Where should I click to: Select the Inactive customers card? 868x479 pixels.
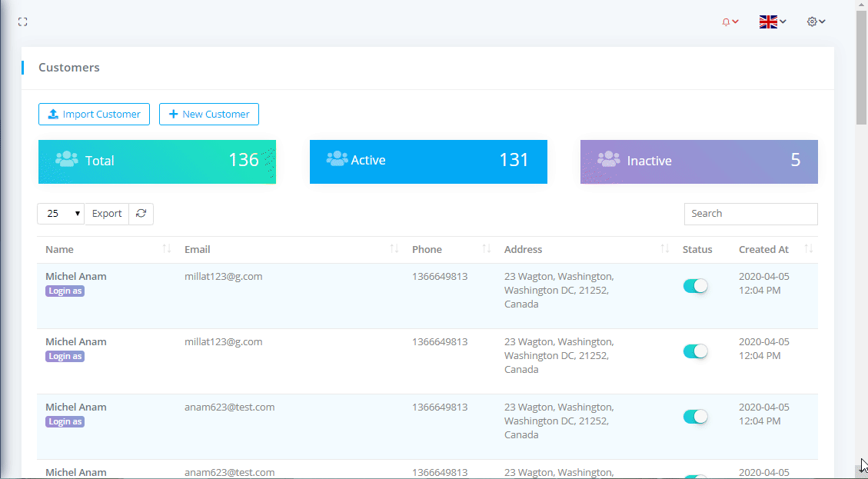[699, 161]
